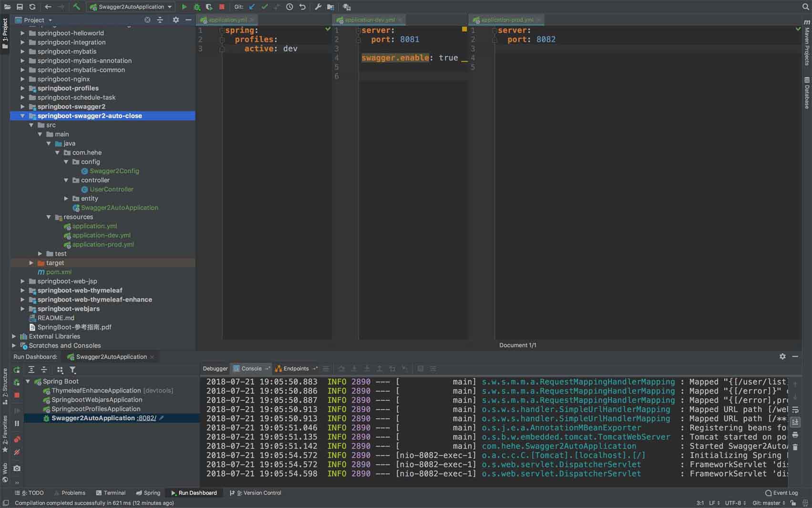Rerun from the Run Dashboard left toolbar

tap(17, 370)
